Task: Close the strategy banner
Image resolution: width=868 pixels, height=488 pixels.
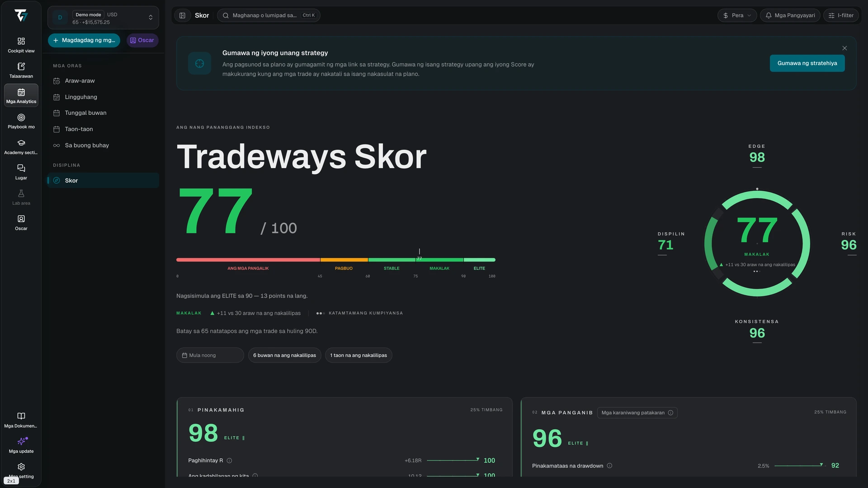Action: (844, 48)
